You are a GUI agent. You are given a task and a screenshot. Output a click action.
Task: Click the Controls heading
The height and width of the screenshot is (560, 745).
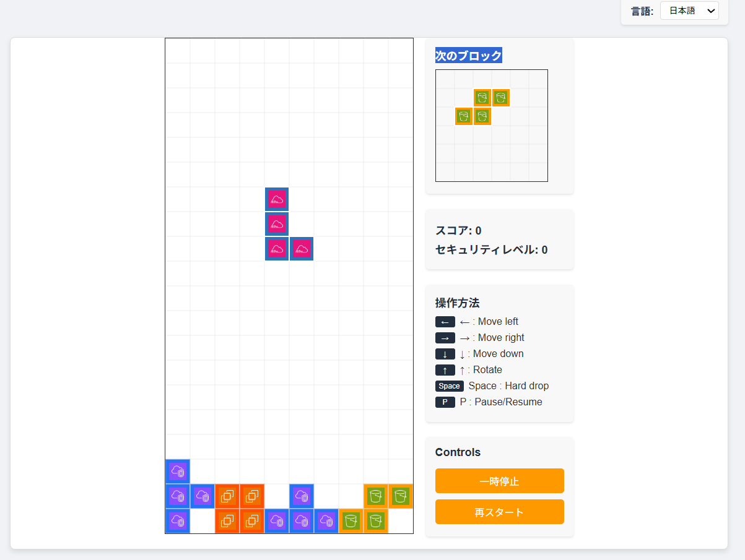tap(458, 452)
